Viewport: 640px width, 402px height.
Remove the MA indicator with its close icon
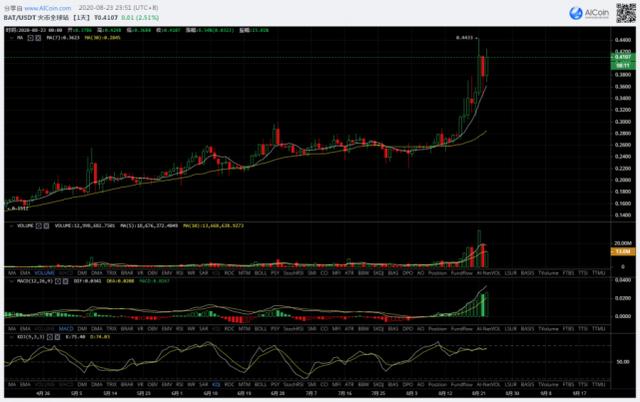(x=38, y=38)
